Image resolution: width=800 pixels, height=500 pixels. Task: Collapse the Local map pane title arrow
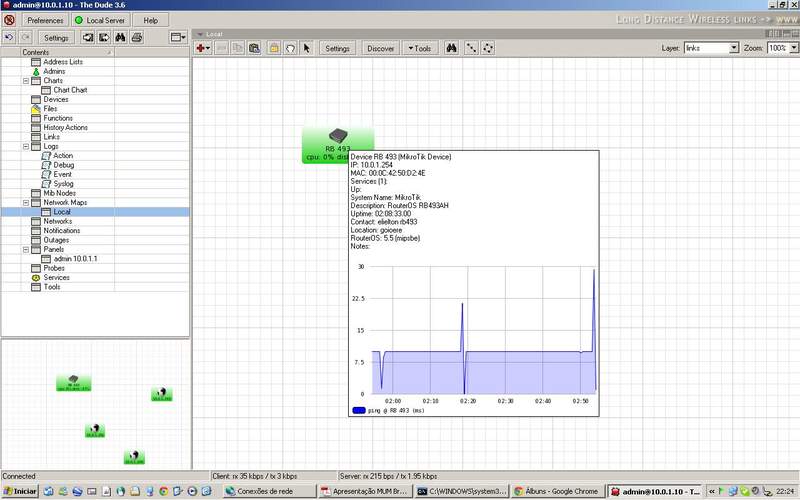(200, 34)
